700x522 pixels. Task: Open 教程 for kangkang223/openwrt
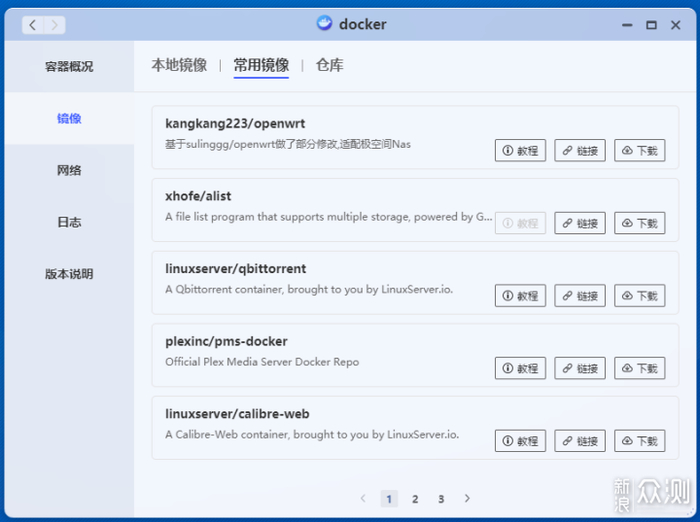[x=520, y=150]
